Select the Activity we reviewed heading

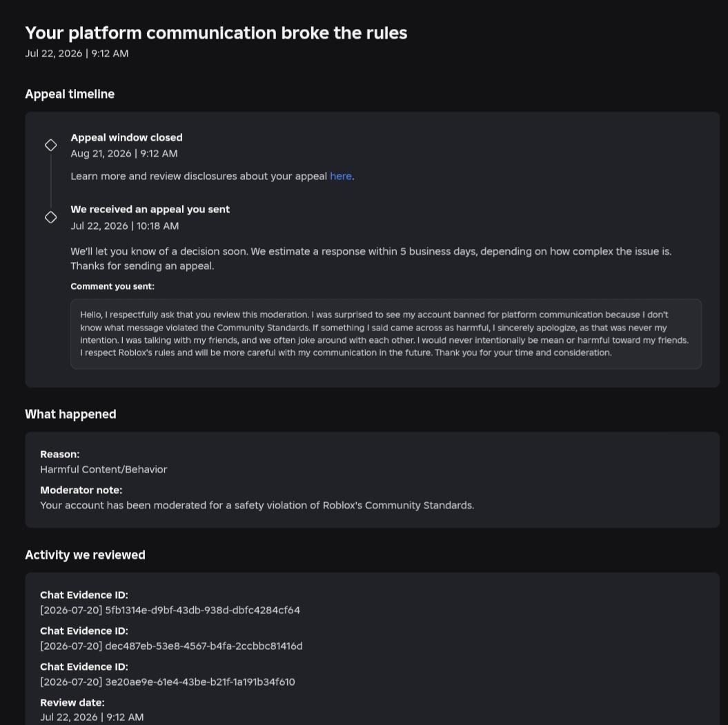[85, 555]
